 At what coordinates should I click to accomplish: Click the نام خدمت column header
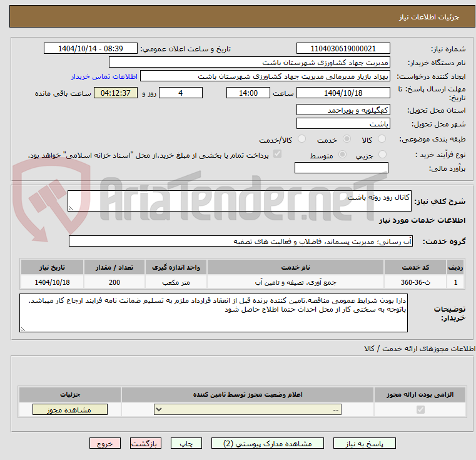click(x=295, y=267)
